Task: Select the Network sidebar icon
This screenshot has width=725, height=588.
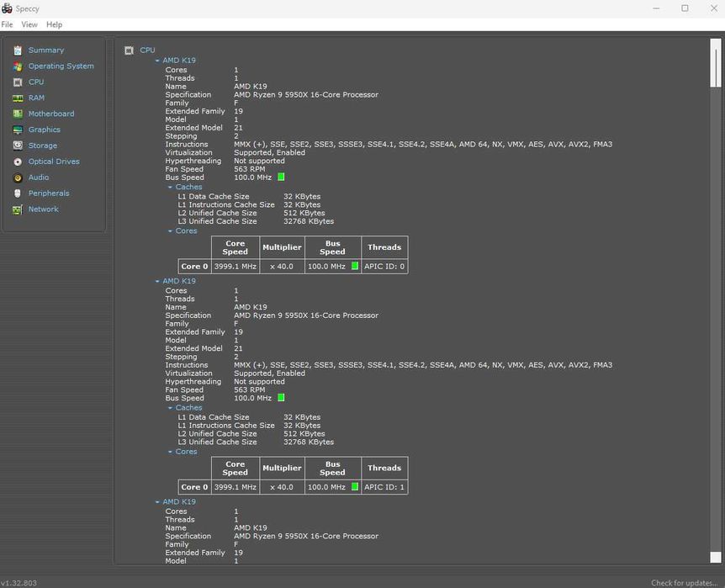Action: (18, 209)
